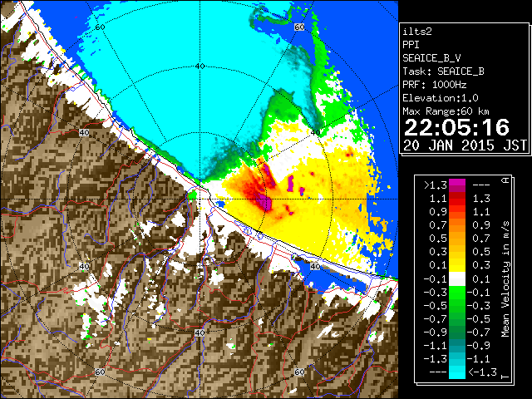Click the "40" range label north of radar center

(x=200, y=66)
